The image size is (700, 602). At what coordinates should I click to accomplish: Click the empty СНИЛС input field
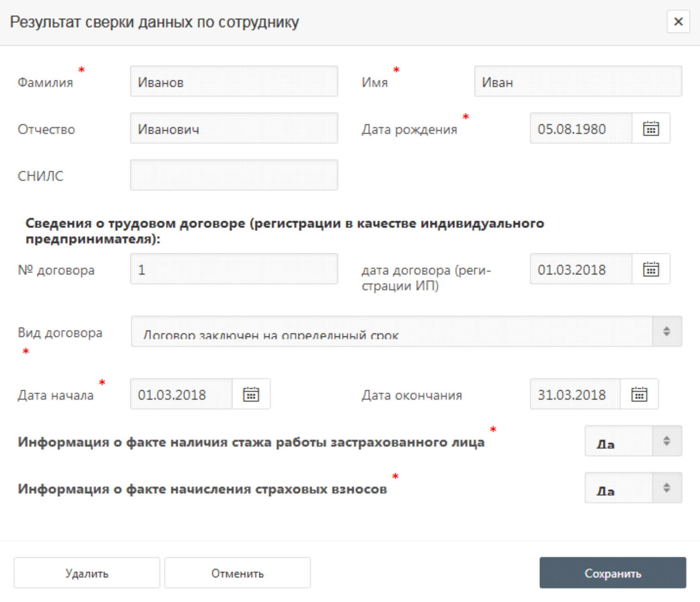[234, 175]
